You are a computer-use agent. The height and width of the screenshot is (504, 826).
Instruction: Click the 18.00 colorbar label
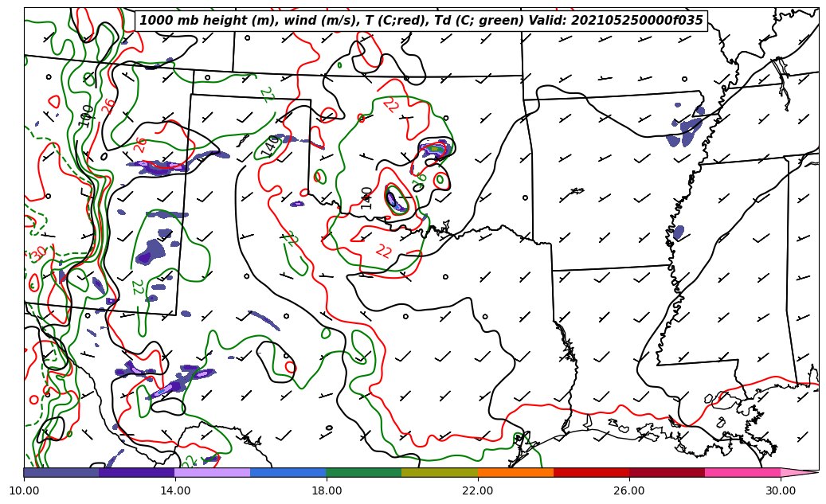pos(327,490)
